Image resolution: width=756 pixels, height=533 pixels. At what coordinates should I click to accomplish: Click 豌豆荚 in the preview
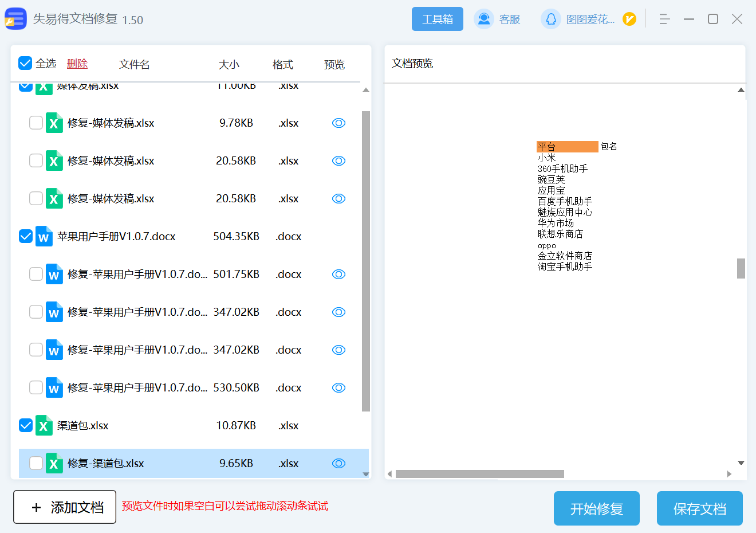(x=552, y=179)
